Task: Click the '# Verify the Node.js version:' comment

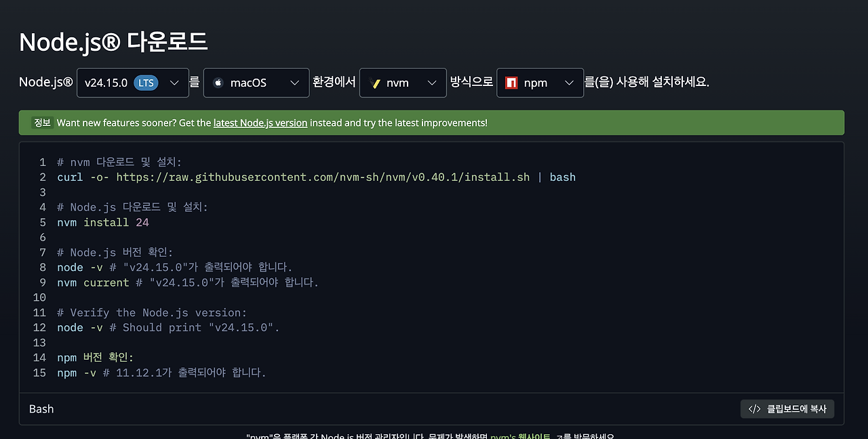Action: [152, 312]
